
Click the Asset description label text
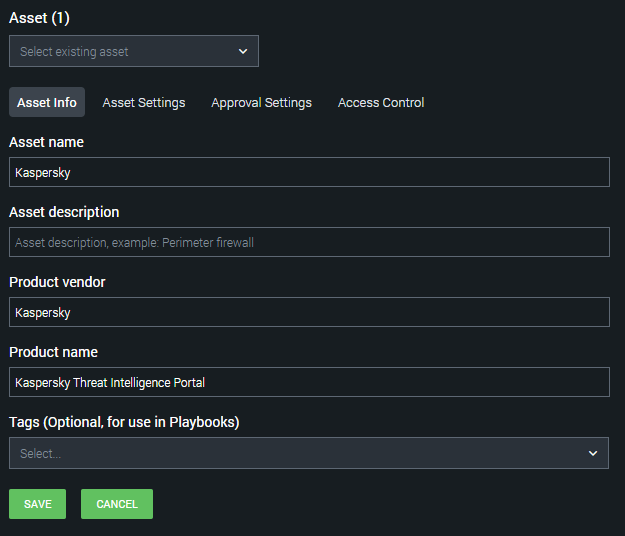coord(64,212)
